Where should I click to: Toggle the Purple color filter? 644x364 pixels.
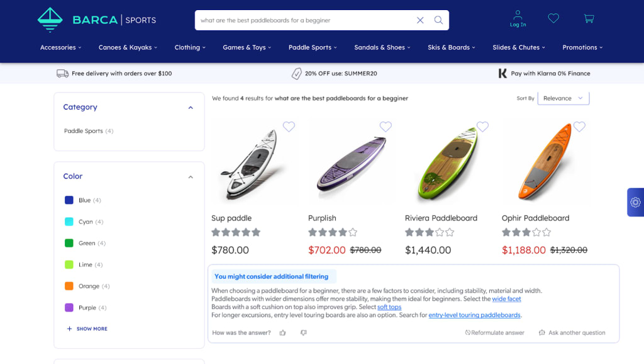pos(69,307)
